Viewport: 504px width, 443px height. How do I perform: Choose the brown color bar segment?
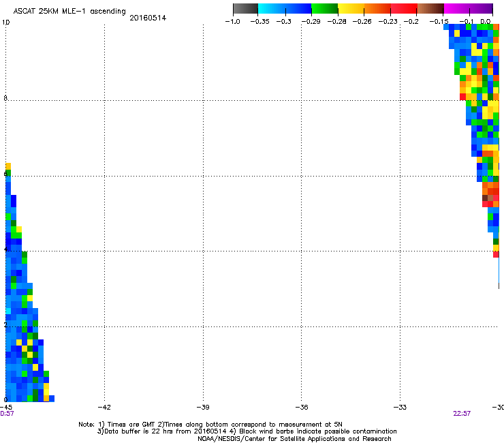[430, 9]
